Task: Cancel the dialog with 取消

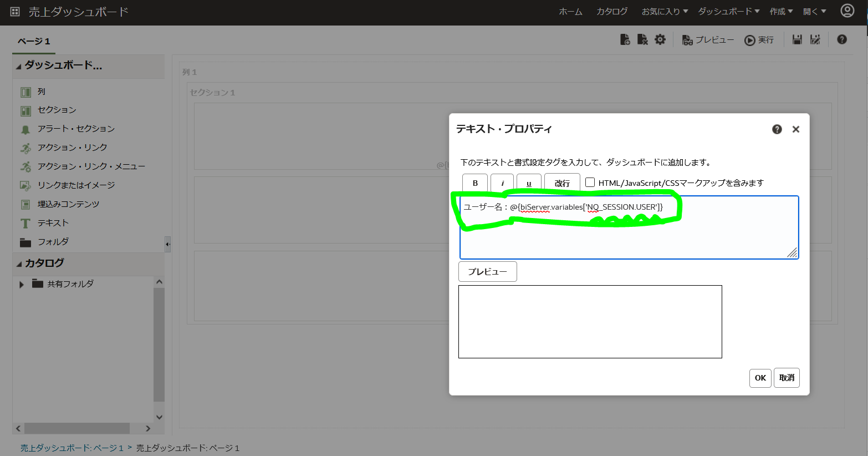Action: [787, 378]
